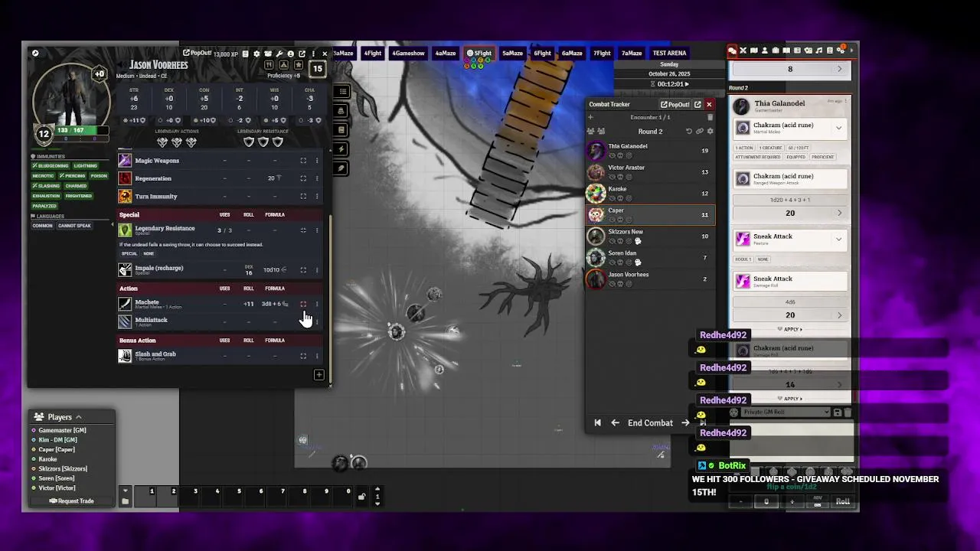The image size is (980, 551).
Task: Open the Private GM Roll mode dropdown
Action: pos(786,412)
